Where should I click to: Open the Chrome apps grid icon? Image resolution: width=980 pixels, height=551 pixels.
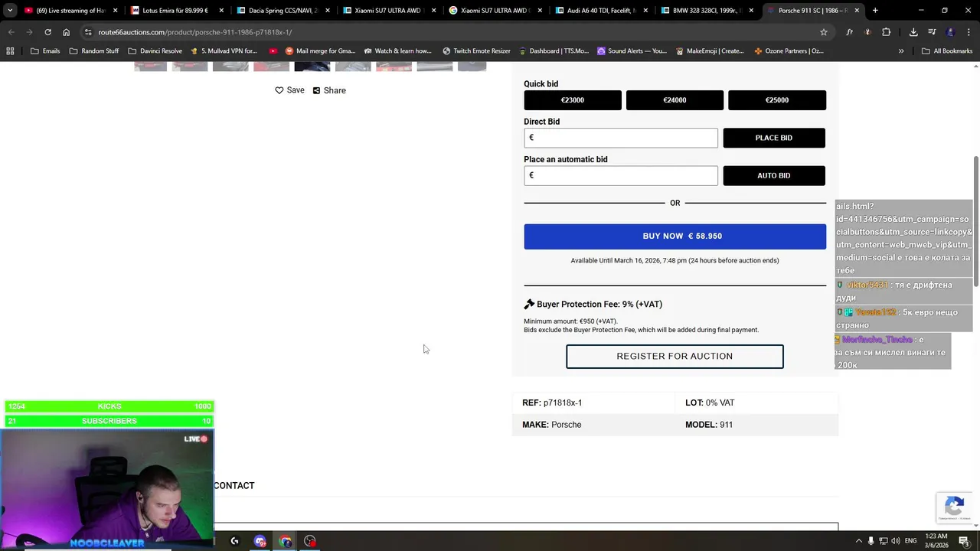(10, 51)
